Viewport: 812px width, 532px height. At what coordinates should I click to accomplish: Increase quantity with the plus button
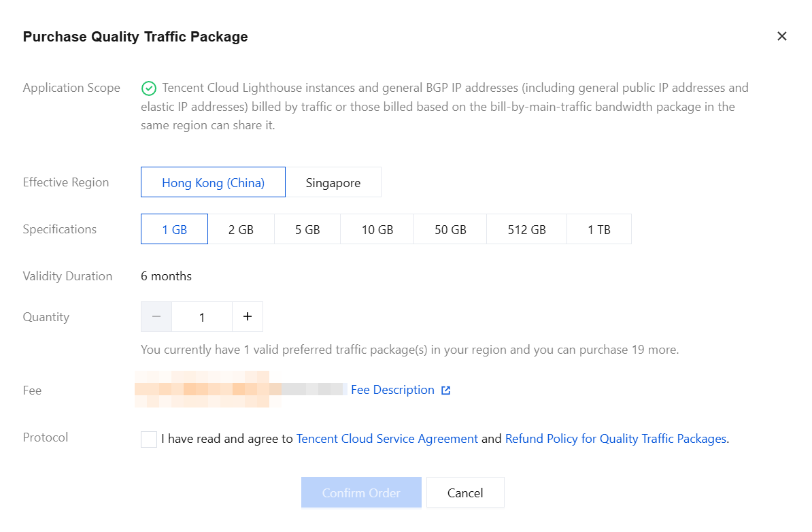(x=248, y=316)
